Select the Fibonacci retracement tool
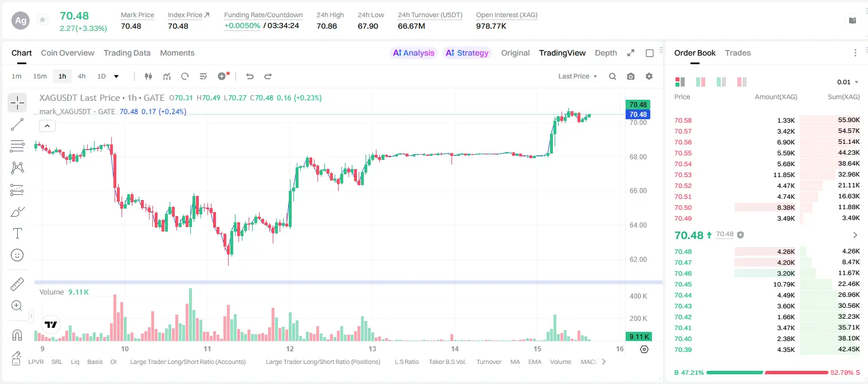This screenshot has height=384, width=868. coord(17,146)
